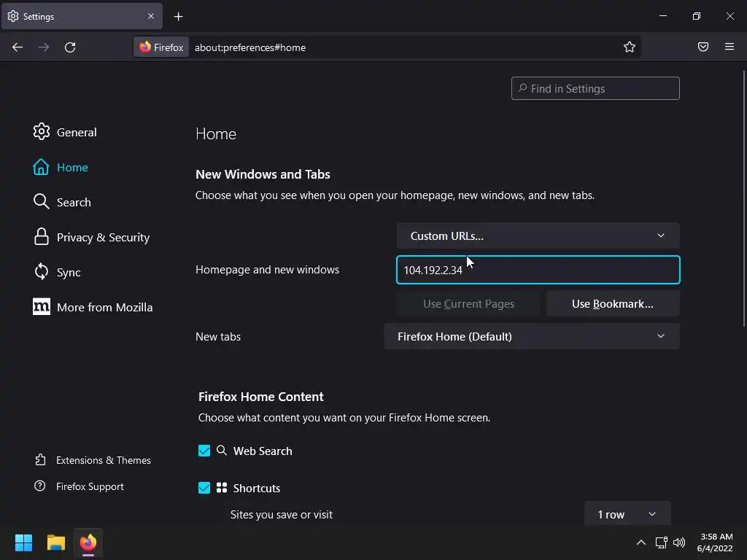Open a new tab with plus icon
This screenshot has width=747, height=560.
[179, 16]
